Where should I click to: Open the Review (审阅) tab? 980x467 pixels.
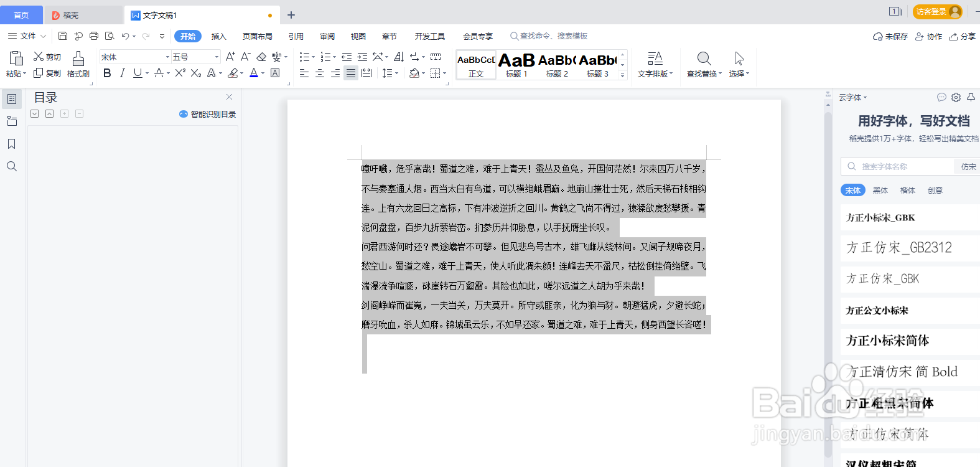point(327,36)
